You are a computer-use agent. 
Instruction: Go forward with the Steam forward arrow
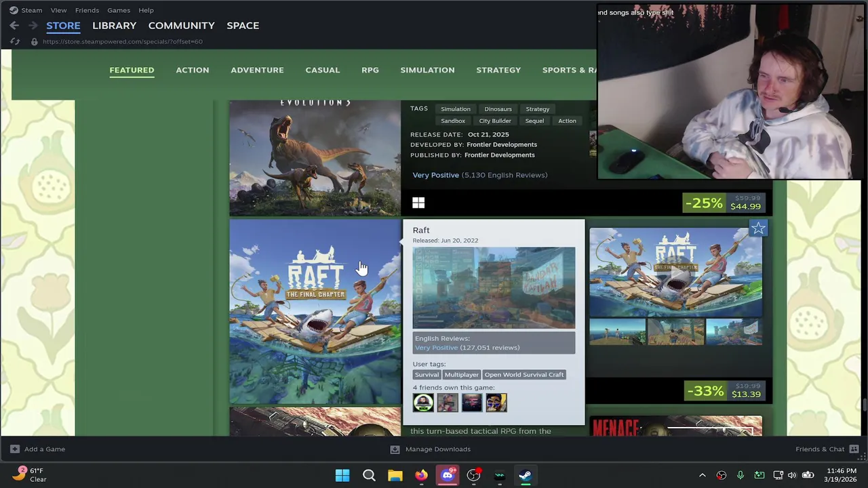click(32, 25)
